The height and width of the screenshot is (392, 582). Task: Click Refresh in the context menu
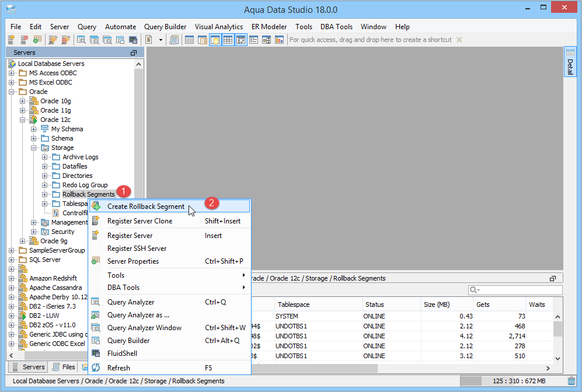pos(170,368)
